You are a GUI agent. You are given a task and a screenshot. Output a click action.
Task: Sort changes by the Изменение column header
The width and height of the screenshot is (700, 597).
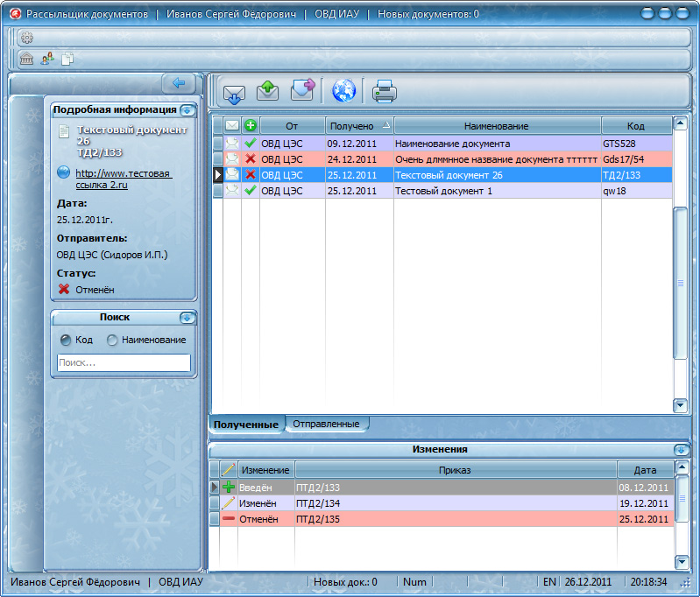click(265, 470)
